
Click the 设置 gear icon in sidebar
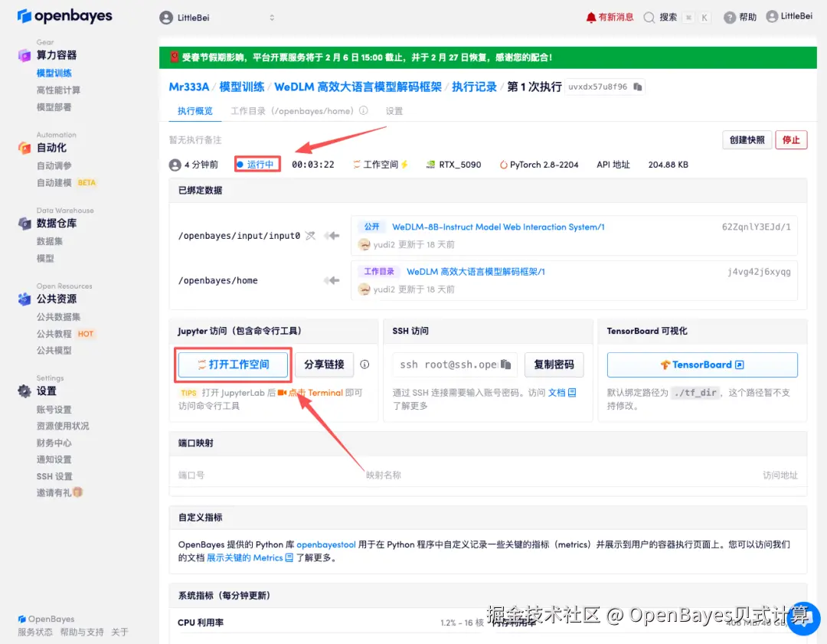(26, 391)
